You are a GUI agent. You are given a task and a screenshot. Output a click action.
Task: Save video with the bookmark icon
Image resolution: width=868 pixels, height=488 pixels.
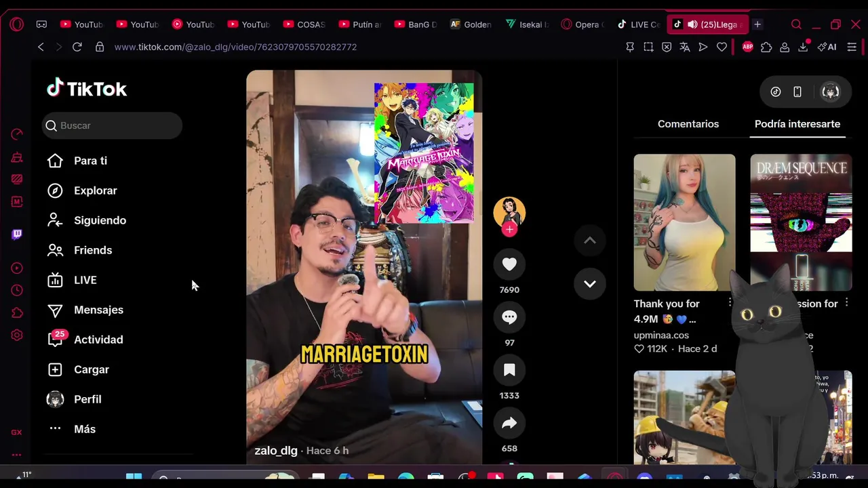[509, 370]
